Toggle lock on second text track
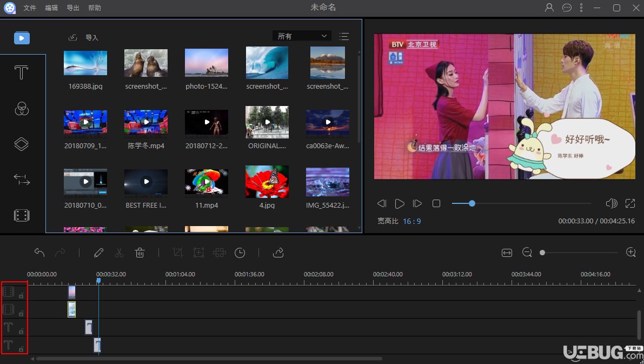 pyautogui.click(x=21, y=349)
